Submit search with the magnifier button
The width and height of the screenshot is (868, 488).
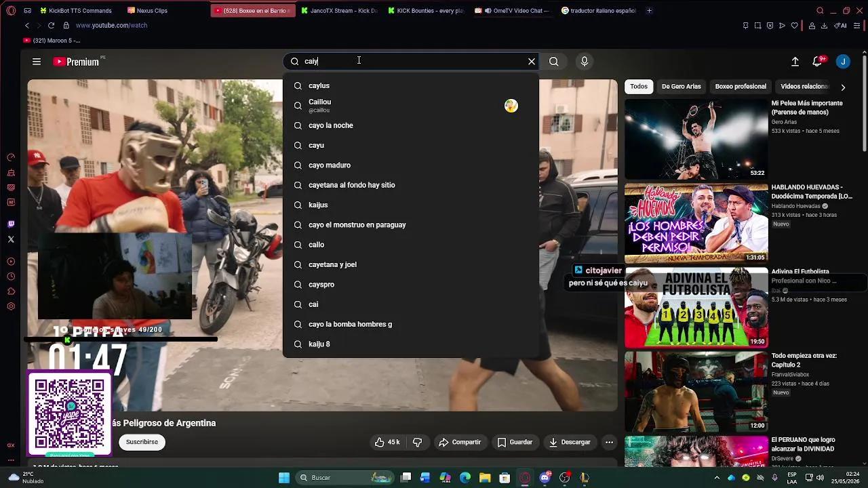[x=554, y=62]
